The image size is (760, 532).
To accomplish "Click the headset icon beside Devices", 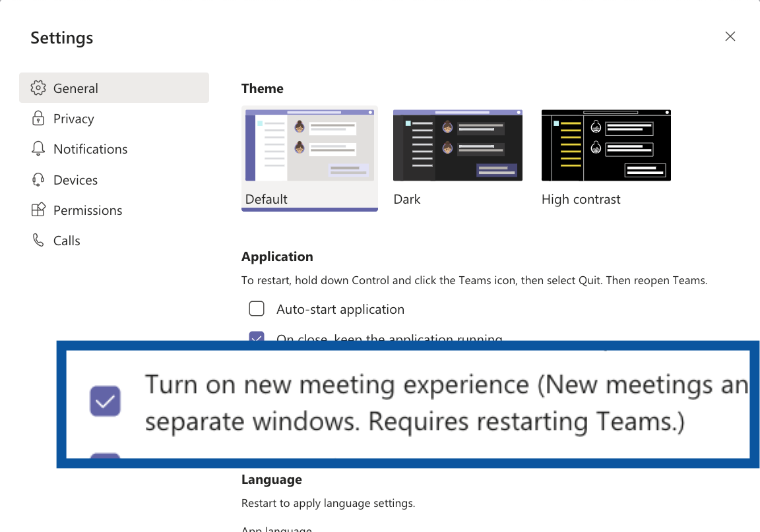I will [x=38, y=179].
